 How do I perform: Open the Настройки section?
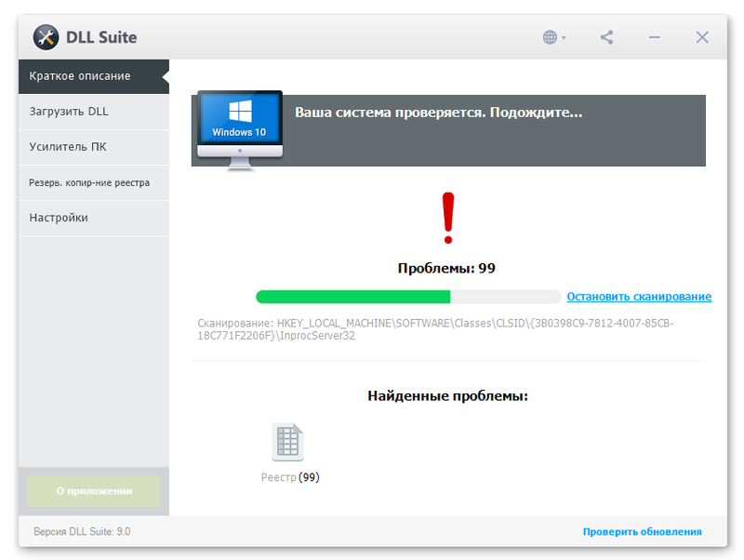[x=94, y=218]
